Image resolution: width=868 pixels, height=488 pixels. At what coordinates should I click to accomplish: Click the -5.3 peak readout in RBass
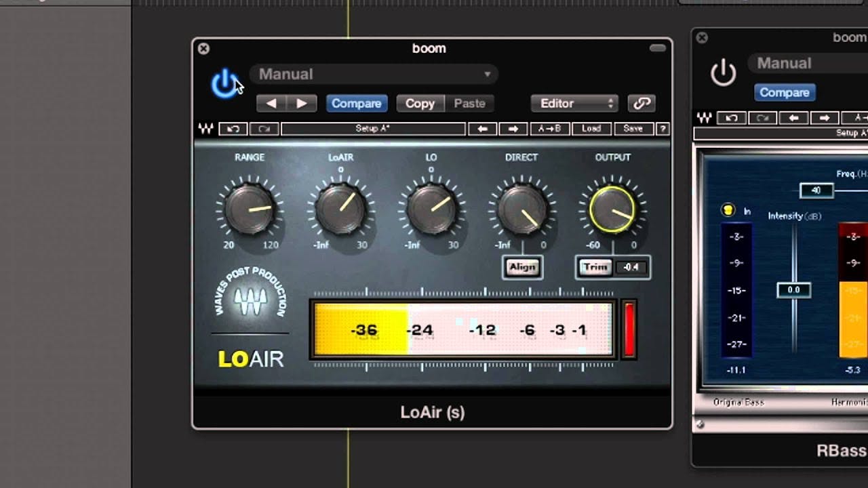coord(853,370)
